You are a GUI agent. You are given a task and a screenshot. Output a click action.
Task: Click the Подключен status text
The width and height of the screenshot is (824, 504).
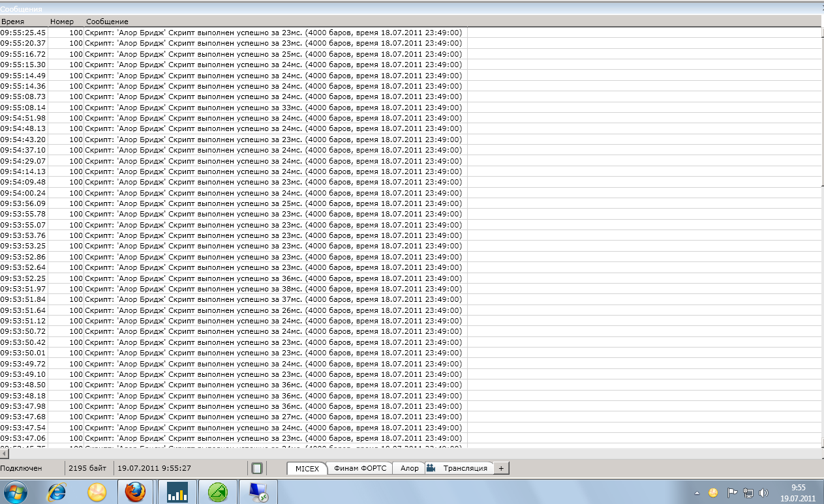[x=22, y=468]
